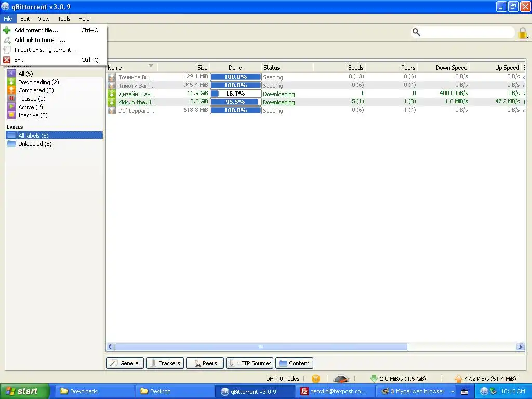Select the Kids.in.the.H... torrent row

316,102
